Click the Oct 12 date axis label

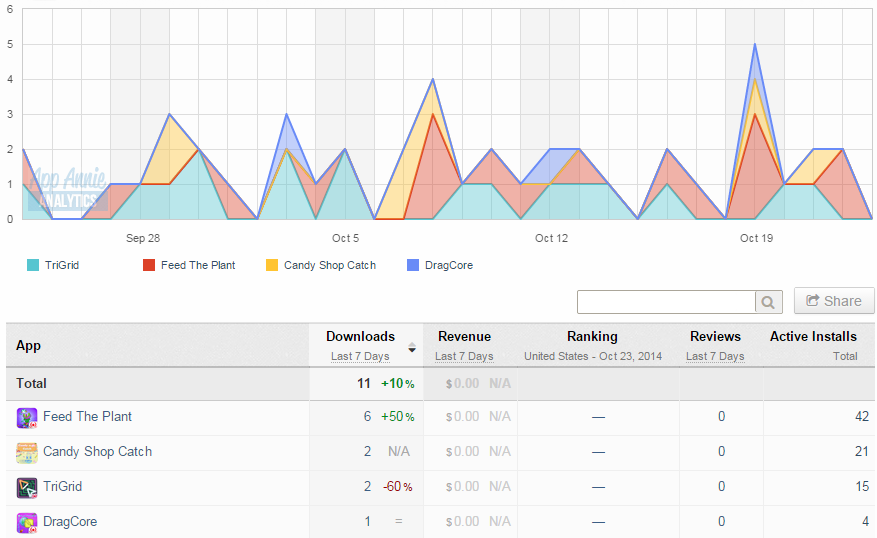pyautogui.click(x=551, y=238)
